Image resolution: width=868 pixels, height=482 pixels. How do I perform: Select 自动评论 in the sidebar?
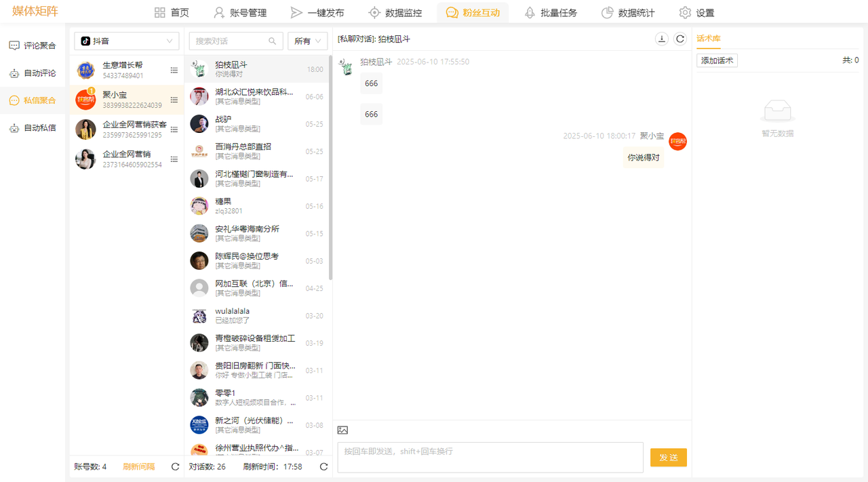33,73
